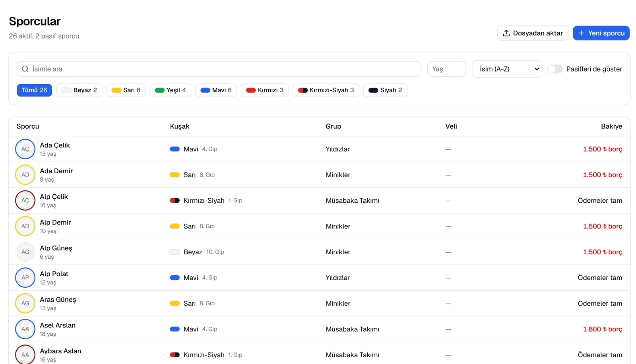Open Alp Çelik's AÇ avatar
Image resolution: width=636 pixels, height=364 pixels.
(x=25, y=201)
